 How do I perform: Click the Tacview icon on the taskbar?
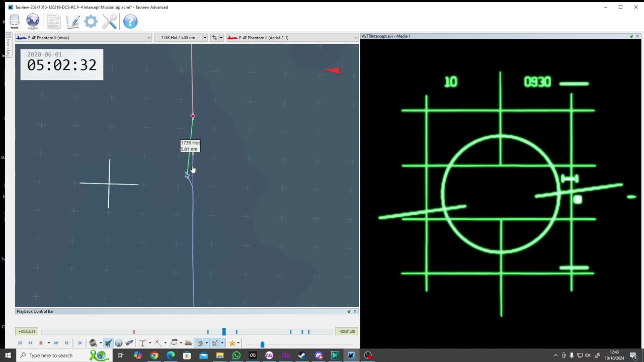(x=351, y=355)
